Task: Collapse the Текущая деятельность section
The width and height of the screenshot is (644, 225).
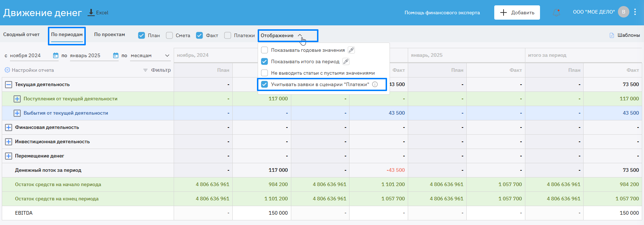Action: (x=9, y=84)
